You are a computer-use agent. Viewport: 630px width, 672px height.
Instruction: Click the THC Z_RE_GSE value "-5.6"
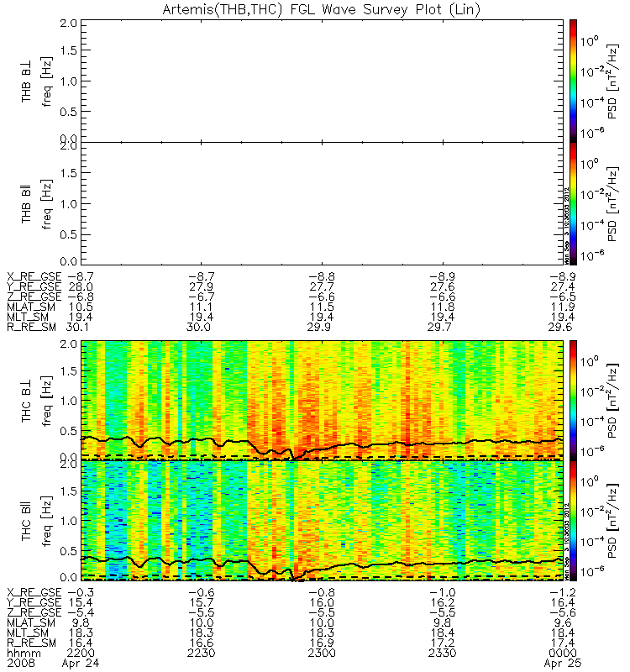click(x=563, y=612)
